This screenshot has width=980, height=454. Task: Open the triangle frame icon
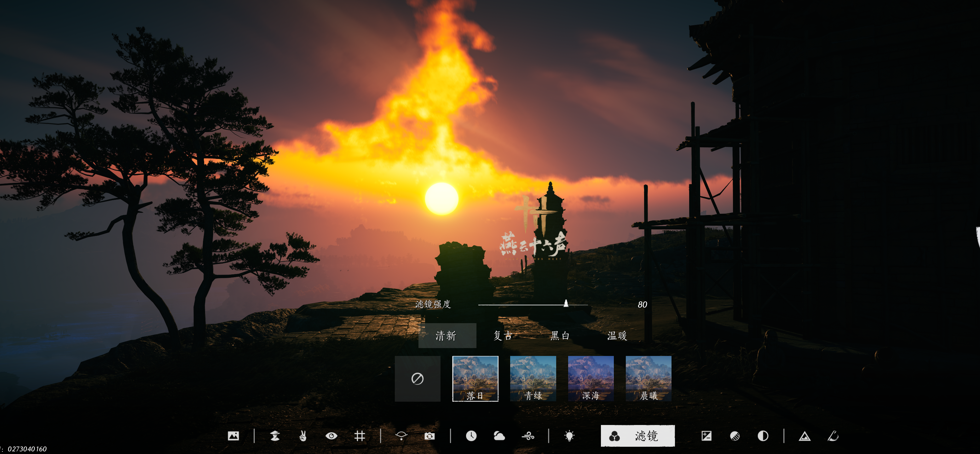(804, 436)
